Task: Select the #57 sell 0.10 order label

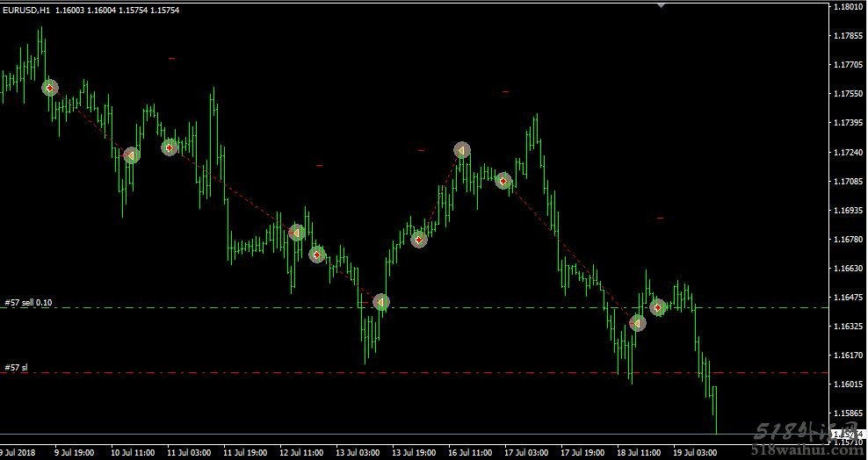Action: tap(28, 302)
